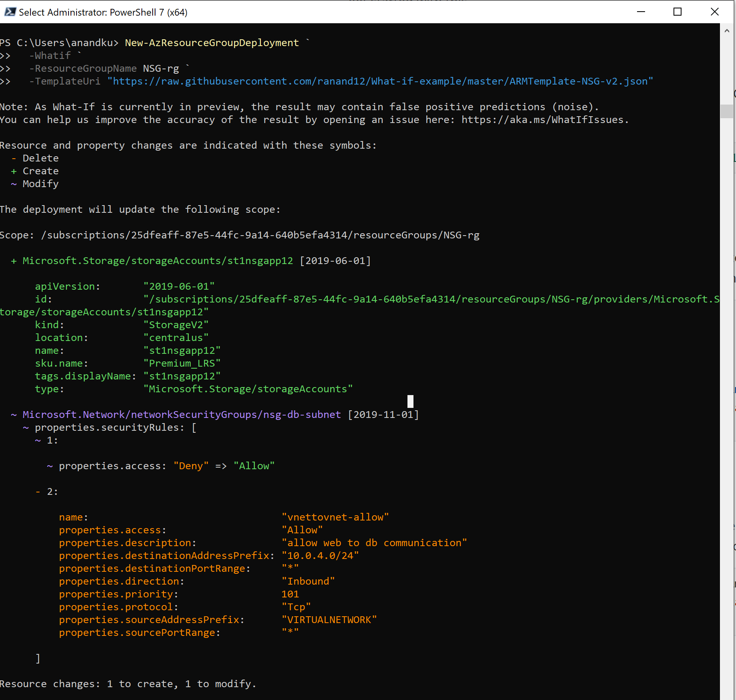736x700 pixels.
Task: Click the tags.displayName property label
Action: 86,376
